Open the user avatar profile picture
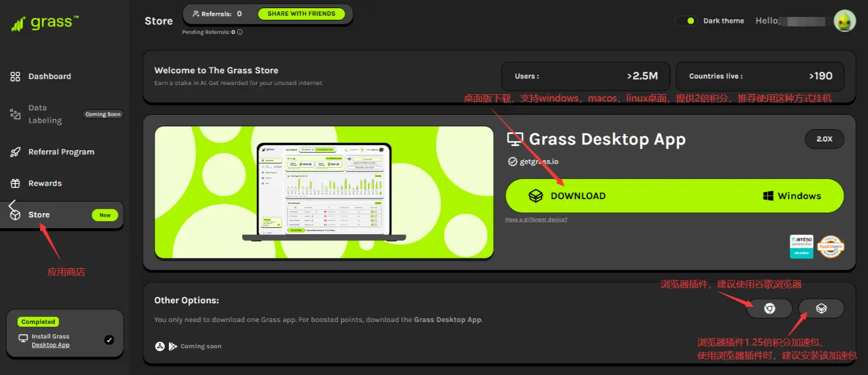868x375 pixels. pyautogui.click(x=844, y=21)
